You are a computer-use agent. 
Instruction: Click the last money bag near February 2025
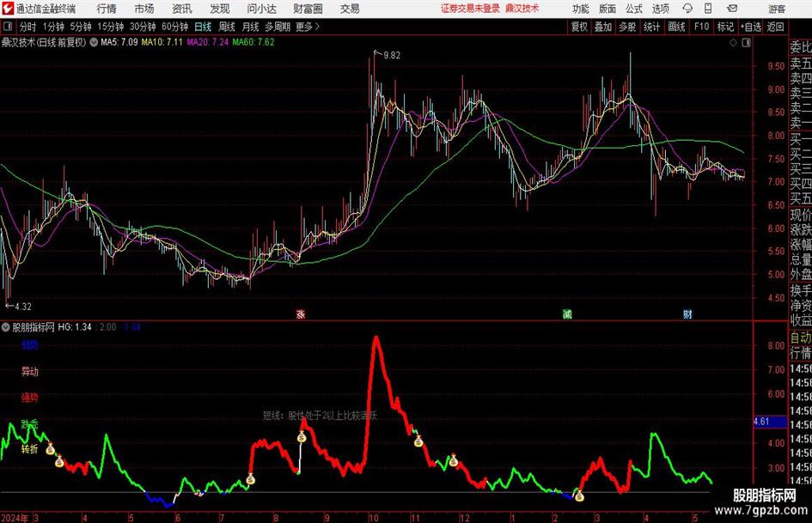pyautogui.click(x=579, y=496)
